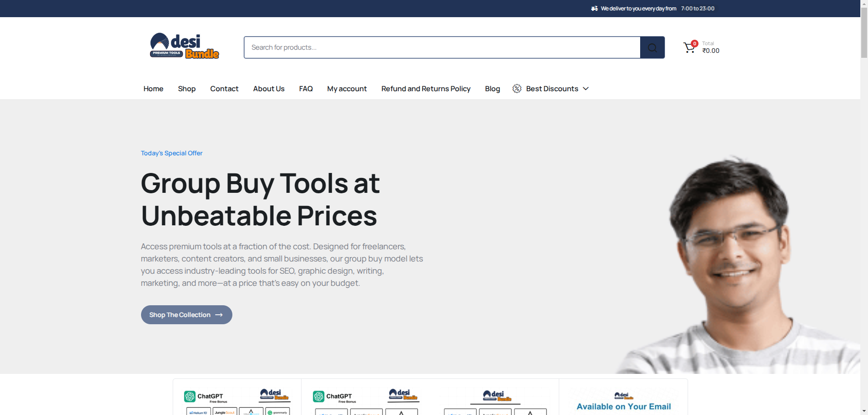Click the desi Bundle logo on second card

(404, 396)
